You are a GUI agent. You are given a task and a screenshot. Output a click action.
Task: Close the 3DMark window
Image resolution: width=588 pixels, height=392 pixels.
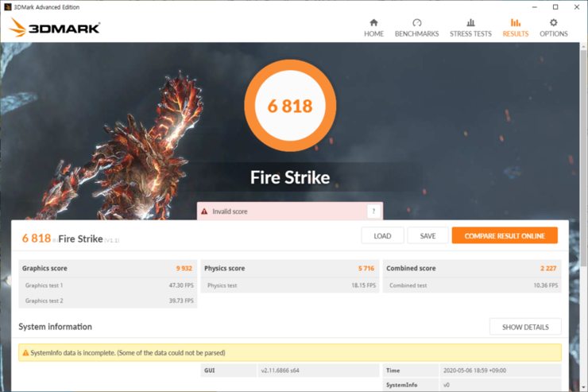click(577, 6)
